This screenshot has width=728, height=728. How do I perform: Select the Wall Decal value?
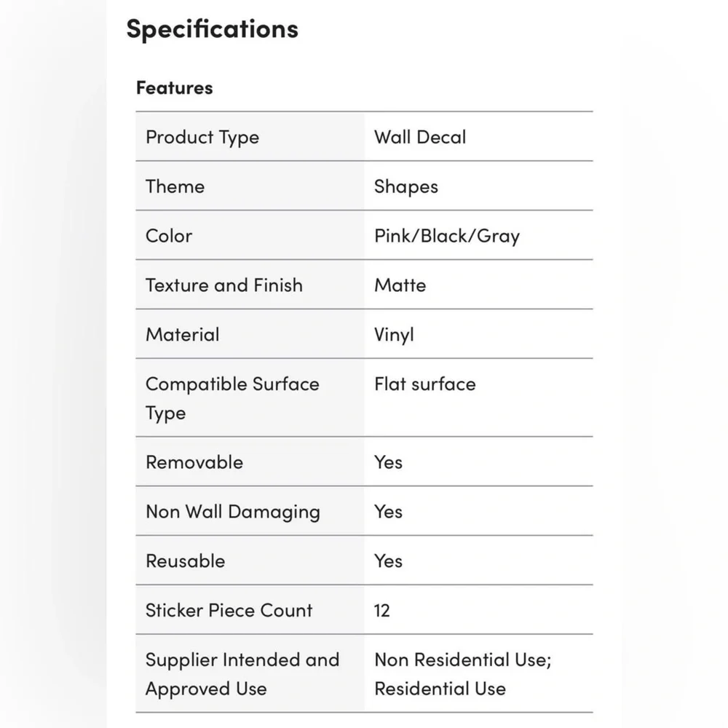click(420, 137)
